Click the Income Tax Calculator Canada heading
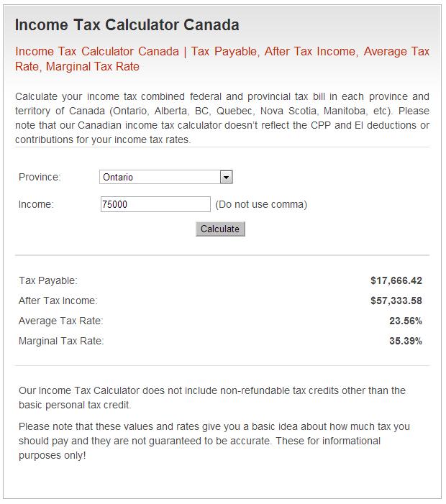This screenshot has height=504, width=446. pos(127,25)
